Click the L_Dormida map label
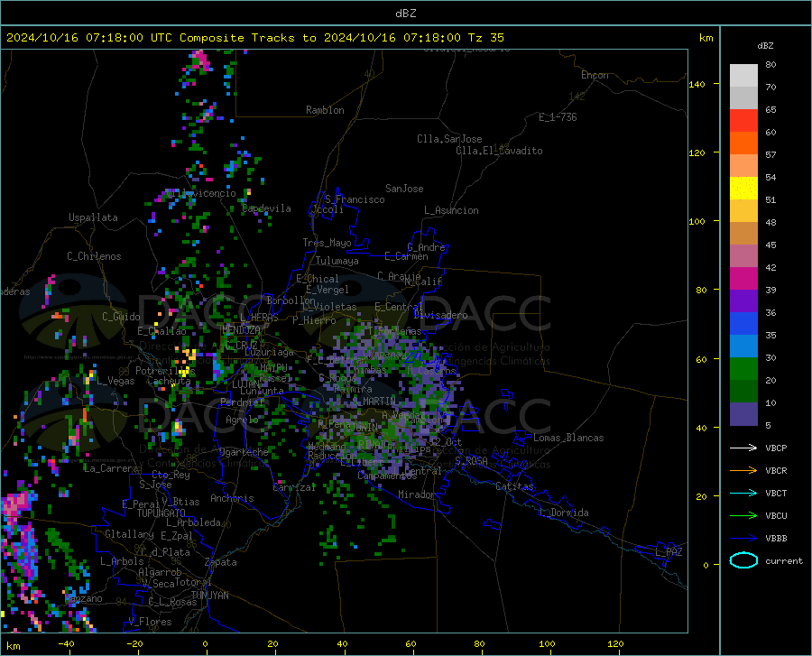This screenshot has width=812, height=656. click(563, 513)
